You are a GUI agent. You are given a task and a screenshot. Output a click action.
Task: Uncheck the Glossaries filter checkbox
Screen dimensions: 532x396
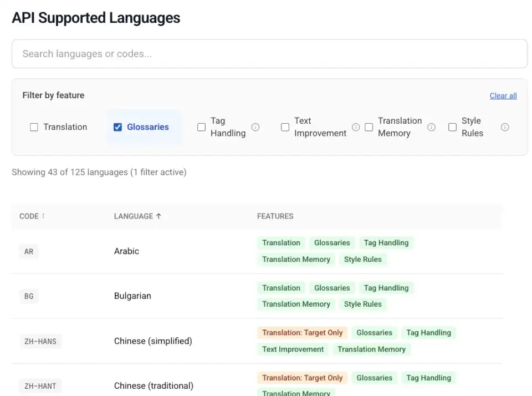point(117,127)
